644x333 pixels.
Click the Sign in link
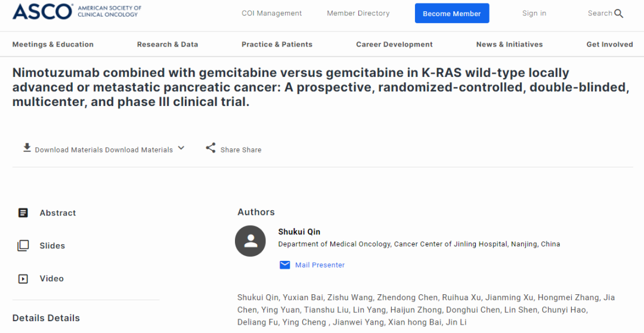(x=534, y=13)
